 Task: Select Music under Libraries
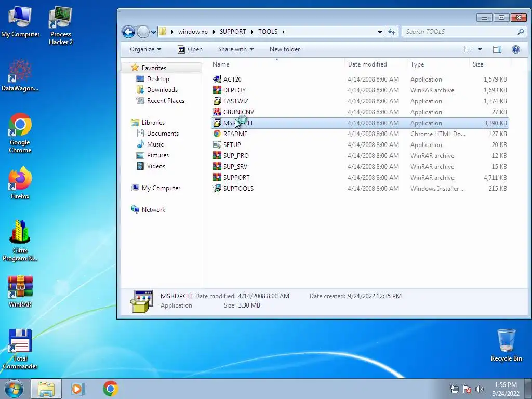point(150,144)
